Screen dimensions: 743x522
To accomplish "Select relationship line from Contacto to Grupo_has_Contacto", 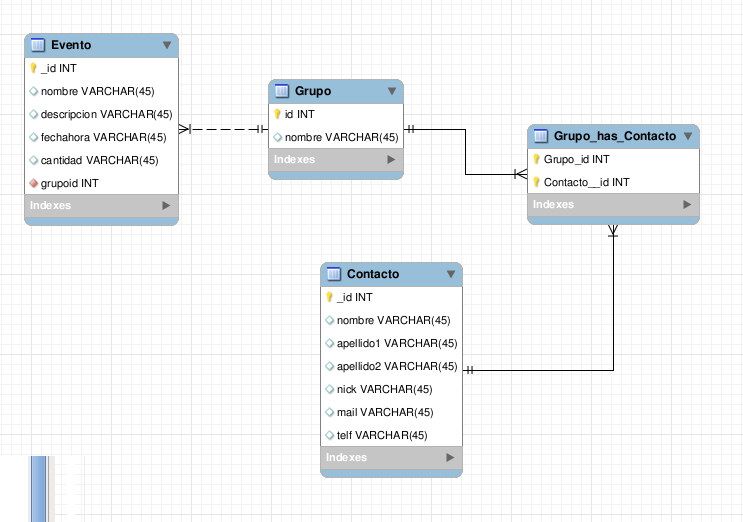I will pos(613,303).
